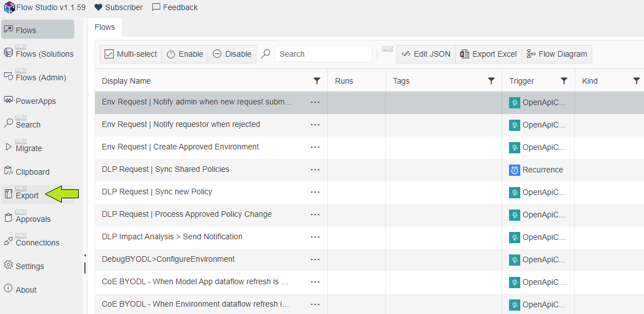The image size is (644, 314).
Task: Open Connections sidebar item
Action: tap(37, 243)
